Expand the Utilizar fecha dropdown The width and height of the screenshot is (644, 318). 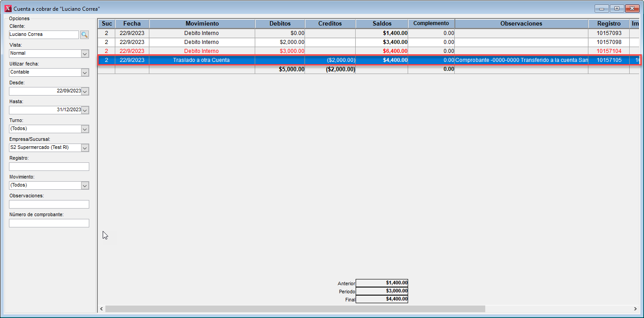[85, 72]
